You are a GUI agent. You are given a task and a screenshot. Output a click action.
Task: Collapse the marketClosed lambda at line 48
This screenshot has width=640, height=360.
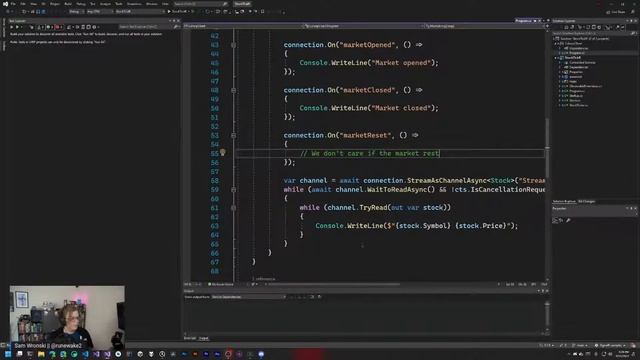pos(233,90)
